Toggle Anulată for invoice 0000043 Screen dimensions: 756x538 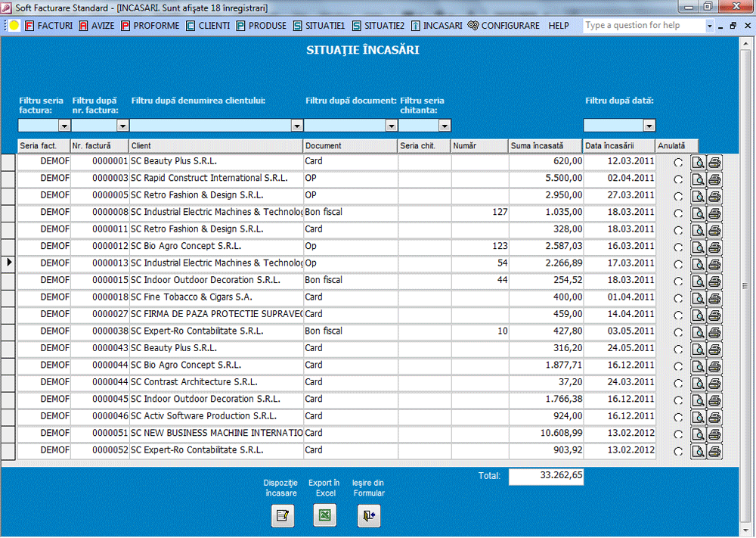678,350
